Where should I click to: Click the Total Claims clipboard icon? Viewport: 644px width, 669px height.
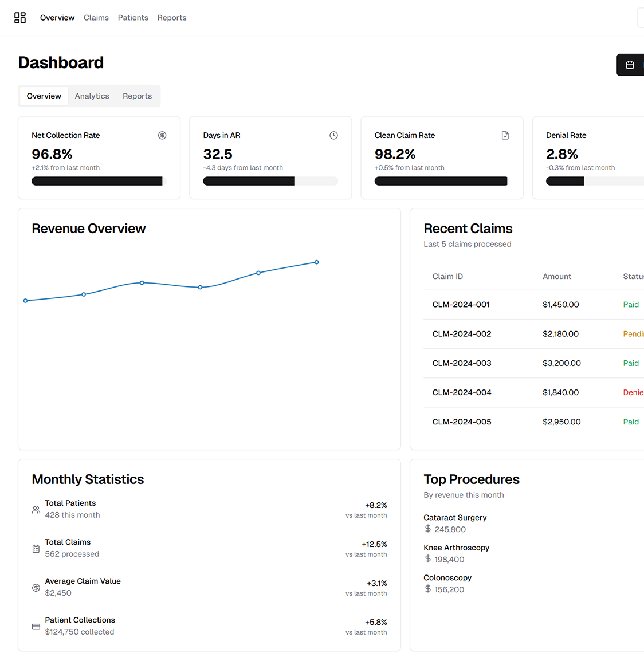36,549
